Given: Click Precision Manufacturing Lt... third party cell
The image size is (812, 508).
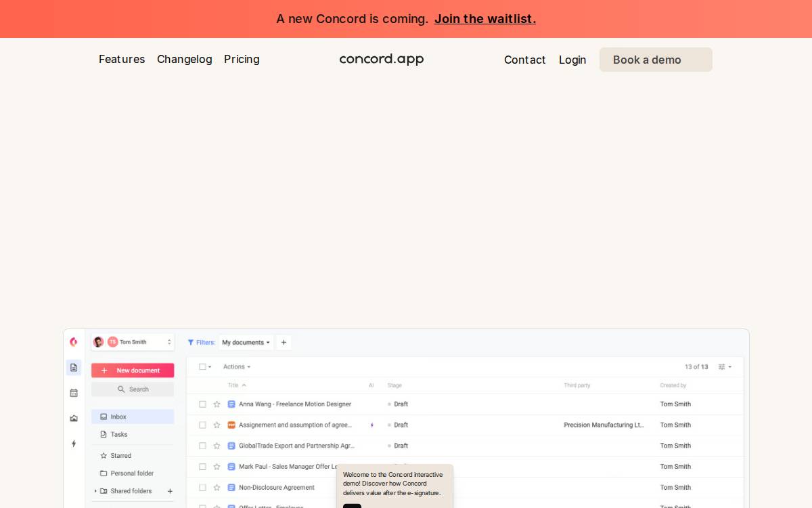Looking at the screenshot, I should coord(604,425).
